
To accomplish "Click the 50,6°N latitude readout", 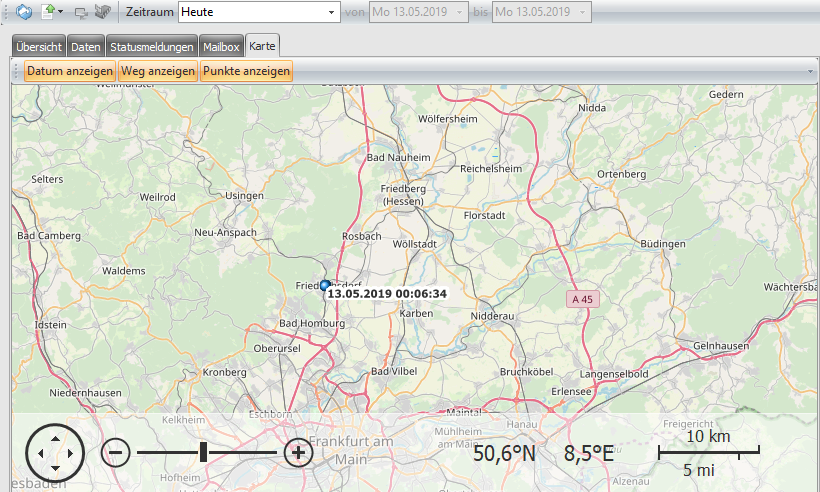I will 504,453.
